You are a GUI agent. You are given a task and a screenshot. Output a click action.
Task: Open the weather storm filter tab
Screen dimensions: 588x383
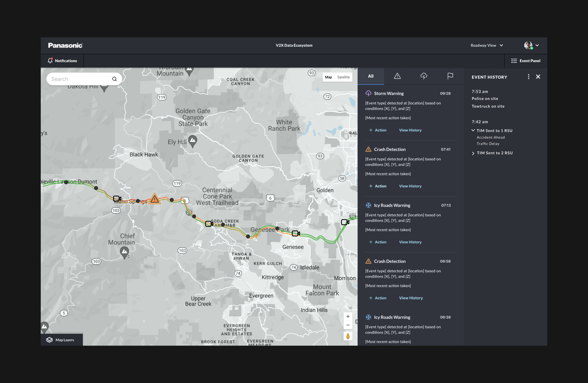coord(424,76)
